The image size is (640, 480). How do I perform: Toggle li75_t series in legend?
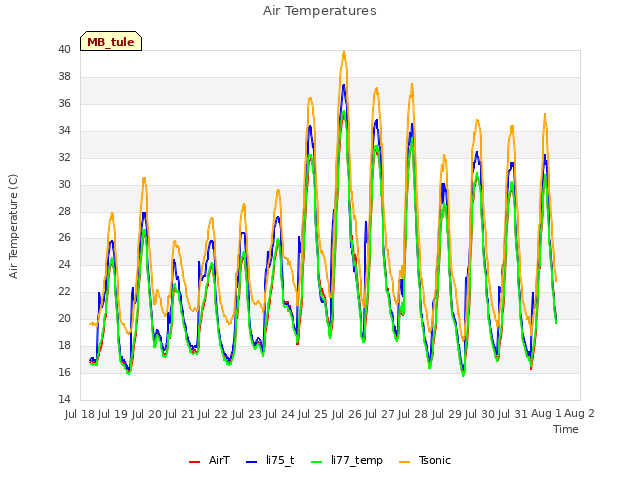click(x=270, y=460)
